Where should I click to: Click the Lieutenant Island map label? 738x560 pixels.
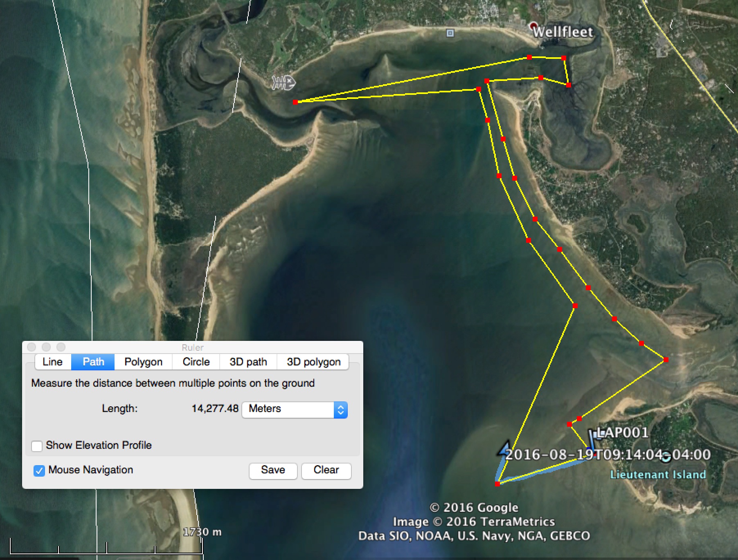[x=658, y=475]
